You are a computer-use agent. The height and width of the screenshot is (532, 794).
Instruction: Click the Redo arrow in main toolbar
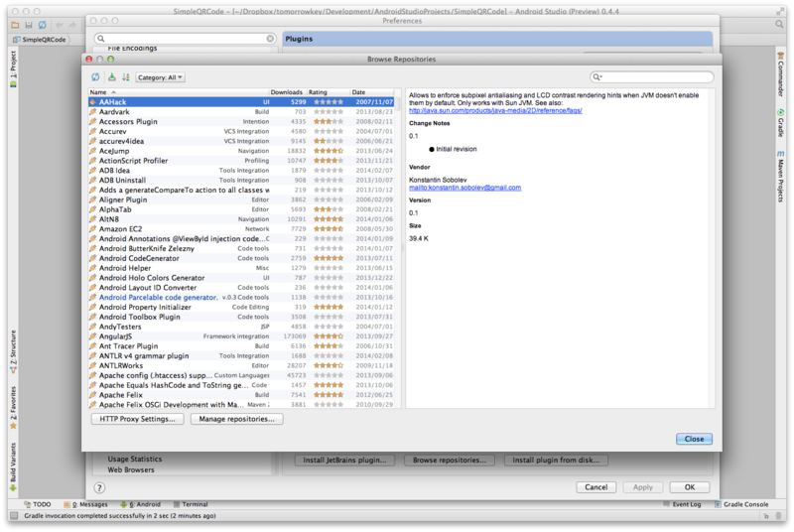coord(72,25)
